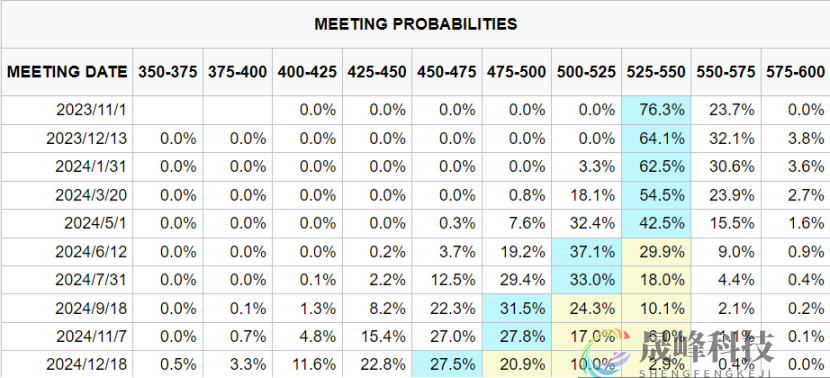
Task: Select the 2024/3/20 meeting date
Action: (92, 195)
